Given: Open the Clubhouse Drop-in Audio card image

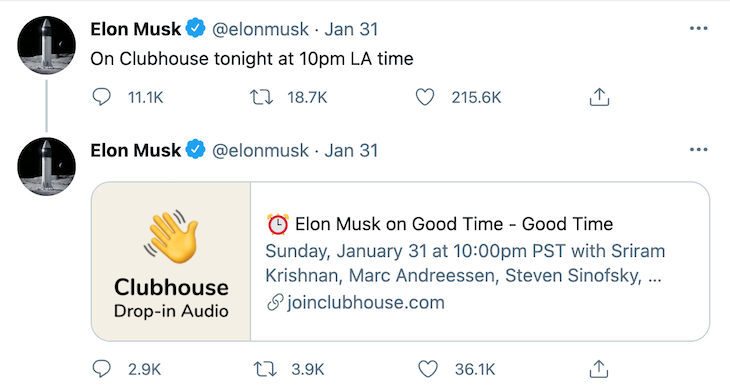Looking at the screenshot, I should tap(171, 261).
